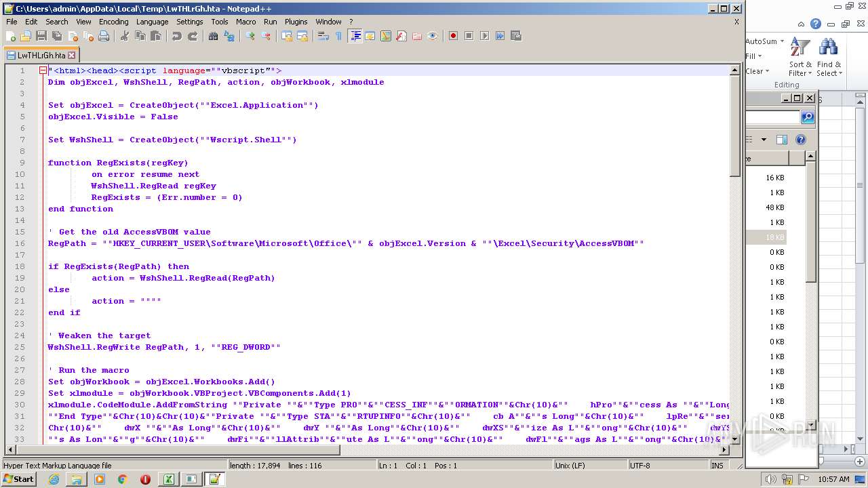Expand the AutoSum dropdown in Excel
This screenshot has width=868, height=488.
[781, 41]
